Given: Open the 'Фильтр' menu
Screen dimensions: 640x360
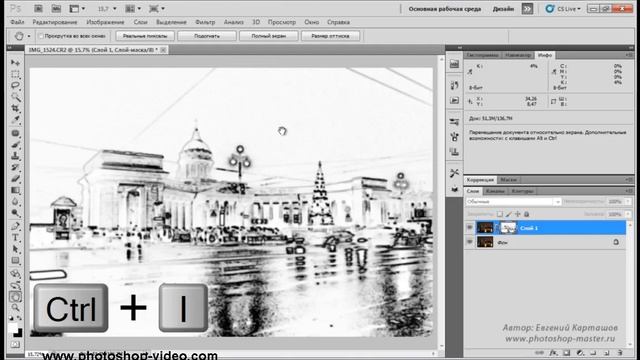Looking at the screenshot, I should (205, 22).
